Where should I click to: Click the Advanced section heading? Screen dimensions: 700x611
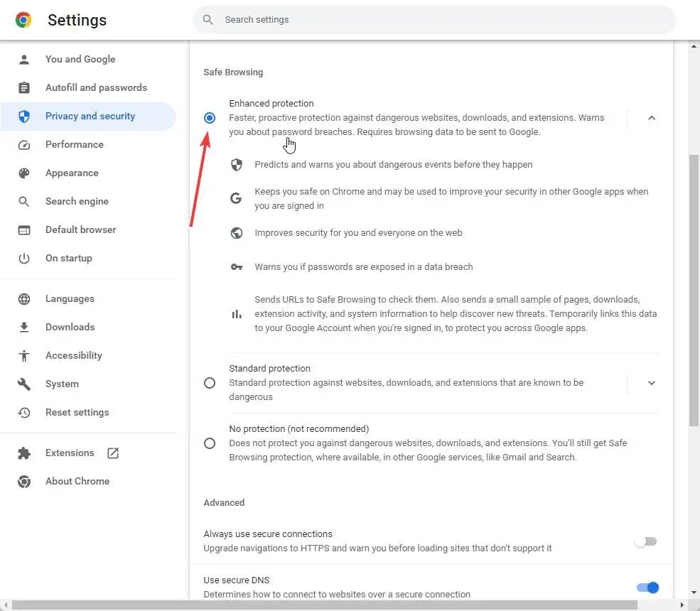pos(224,503)
